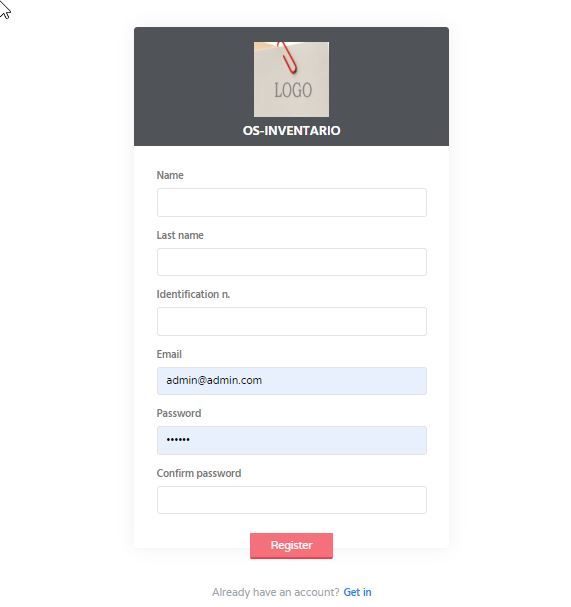The width and height of the screenshot is (571, 607).
Task: Click the Password field with masked dots
Action: [x=292, y=440]
